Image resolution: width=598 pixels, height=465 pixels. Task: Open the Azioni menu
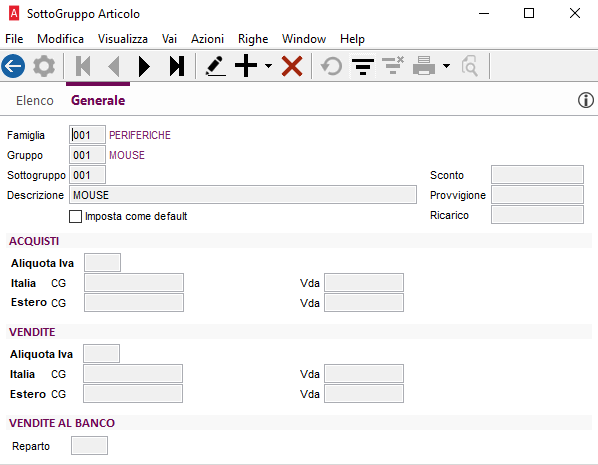click(207, 39)
